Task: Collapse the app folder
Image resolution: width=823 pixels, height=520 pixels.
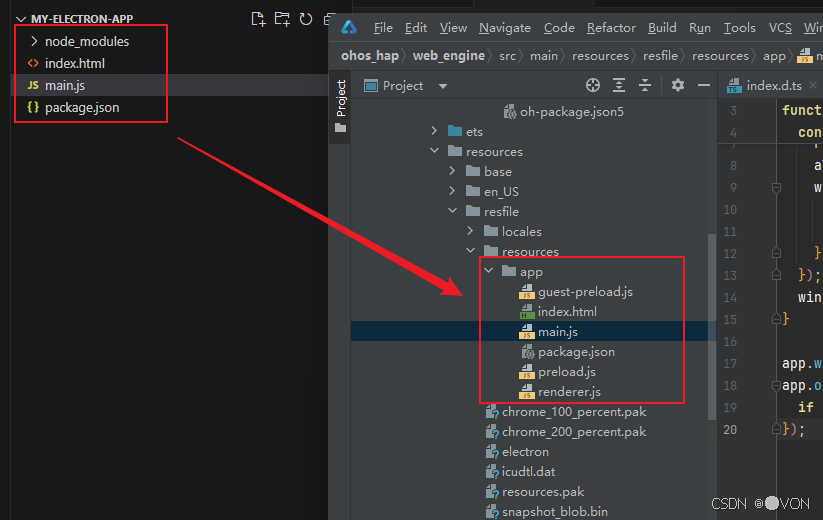Action: tap(489, 271)
